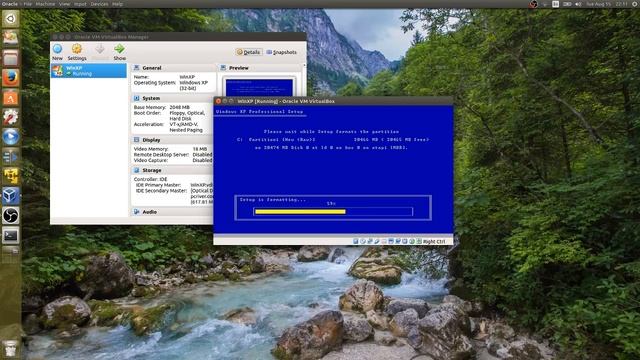Open System Settings wrench-gear dock icon
640x360 pixels.
click(x=11, y=117)
